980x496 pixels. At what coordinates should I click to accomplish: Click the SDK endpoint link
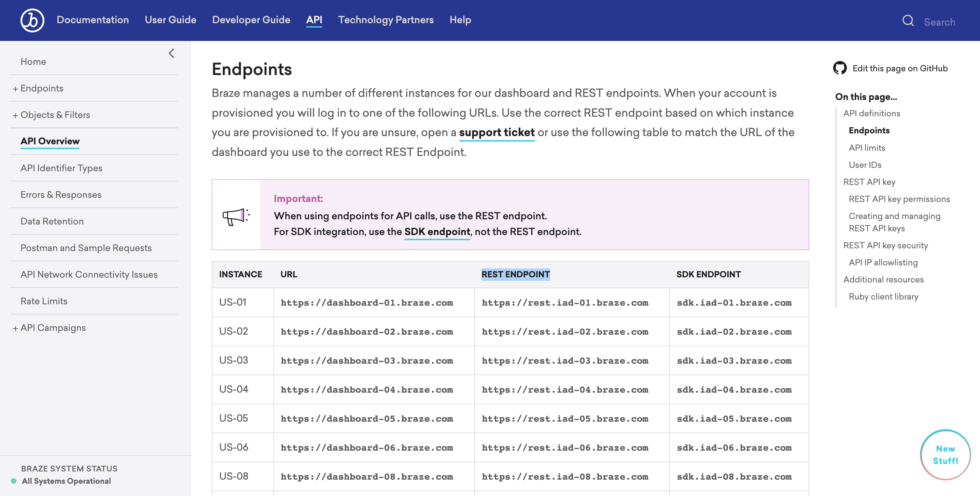point(437,232)
